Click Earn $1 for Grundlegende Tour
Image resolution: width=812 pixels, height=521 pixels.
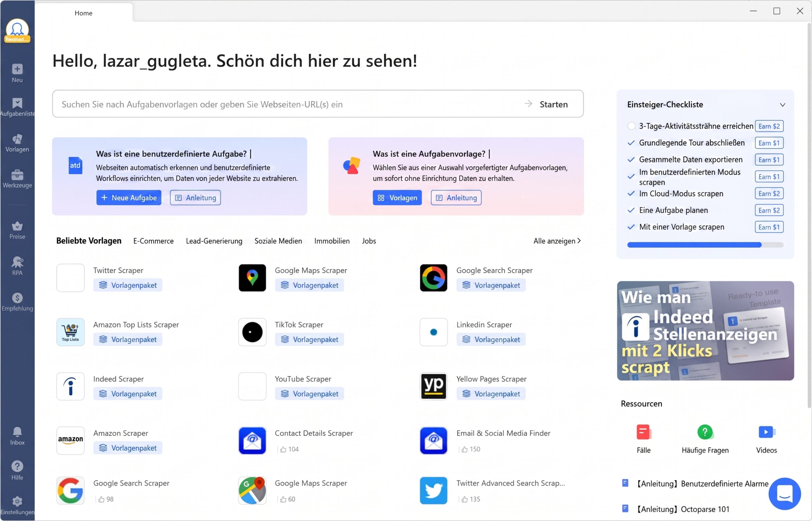coord(769,143)
